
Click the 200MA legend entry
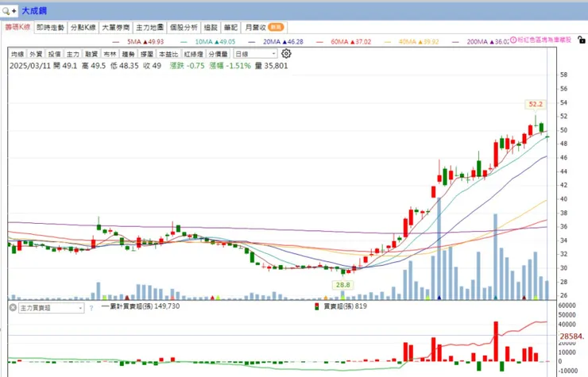coord(481,42)
